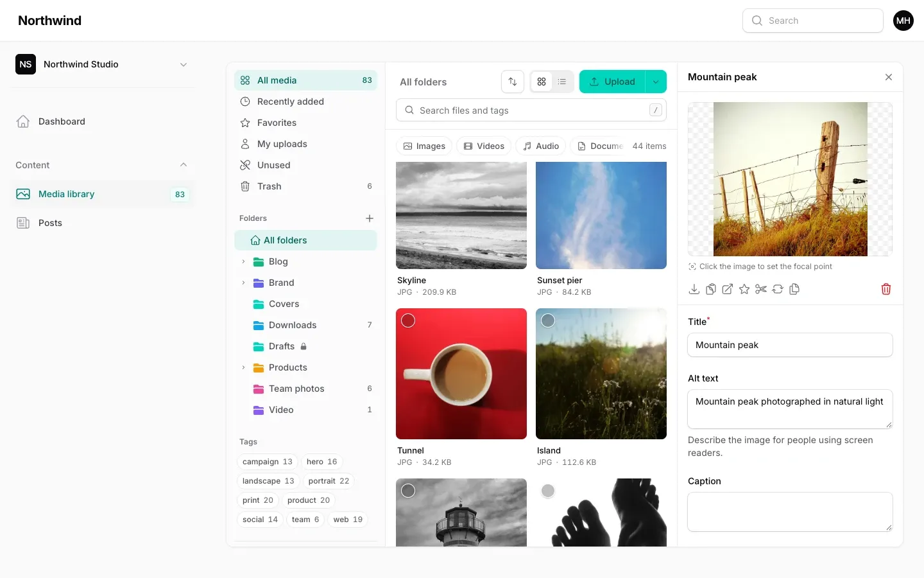Switch to grid view
This screenshot has height=578, width=924.
point(542,82)
